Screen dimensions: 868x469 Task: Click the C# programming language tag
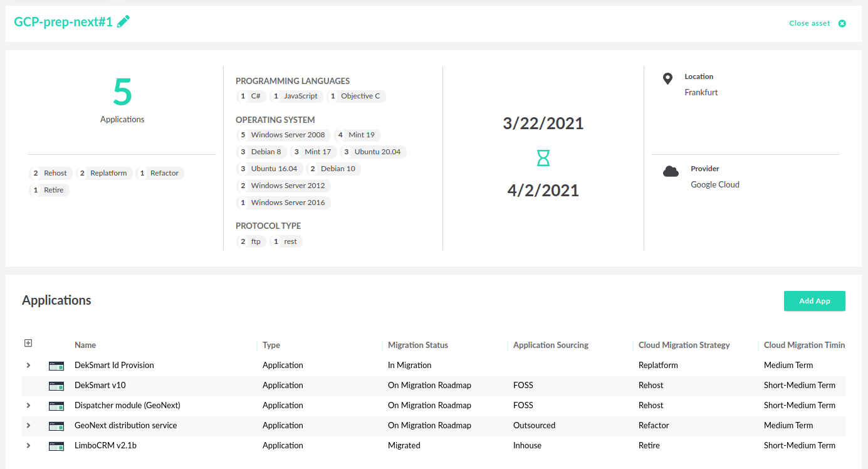point(251,96)
